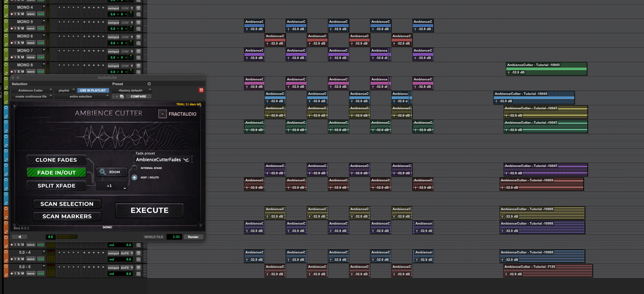
Task: Click the MONO 6 pan grid icon
Action: (131, 43)
